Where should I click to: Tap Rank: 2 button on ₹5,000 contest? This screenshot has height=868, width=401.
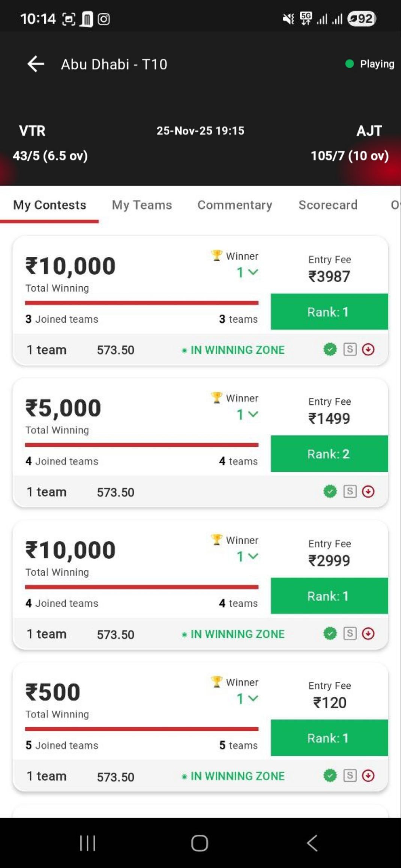(329, 454)
